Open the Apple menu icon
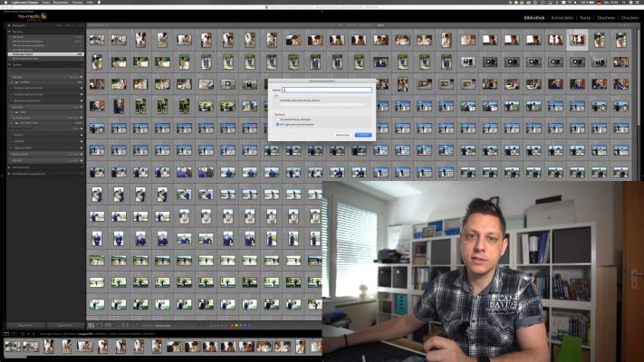The height and width of the screenshot is (362, 644). pyautogui.click(x=5, y=3)
